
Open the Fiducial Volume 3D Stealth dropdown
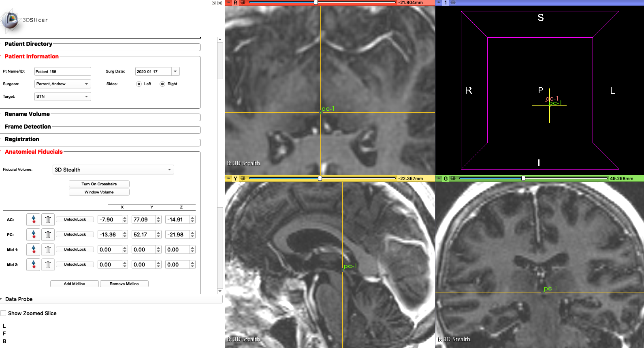pos(113,170)
